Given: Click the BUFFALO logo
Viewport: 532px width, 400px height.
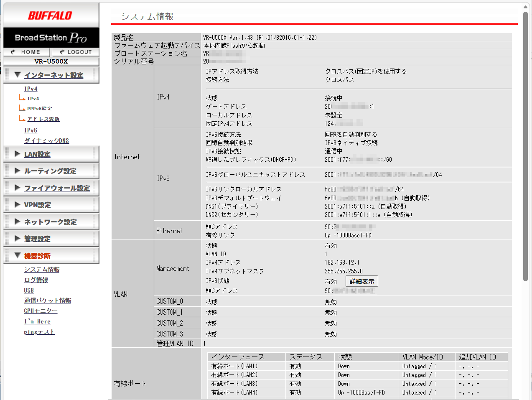Looking at the screenshot, I should tap(50, 16).
